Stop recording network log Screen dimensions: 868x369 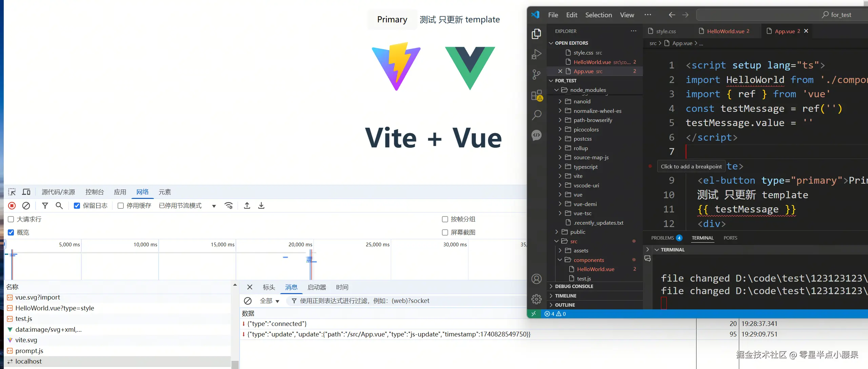click(12, 206)
